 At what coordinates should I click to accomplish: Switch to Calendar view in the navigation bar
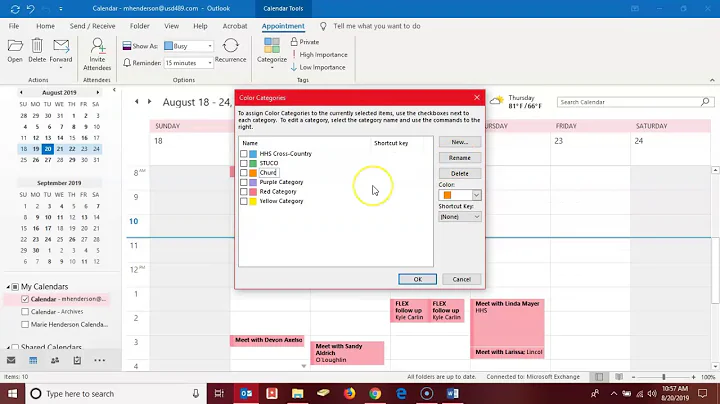click(x=33, y=360)
